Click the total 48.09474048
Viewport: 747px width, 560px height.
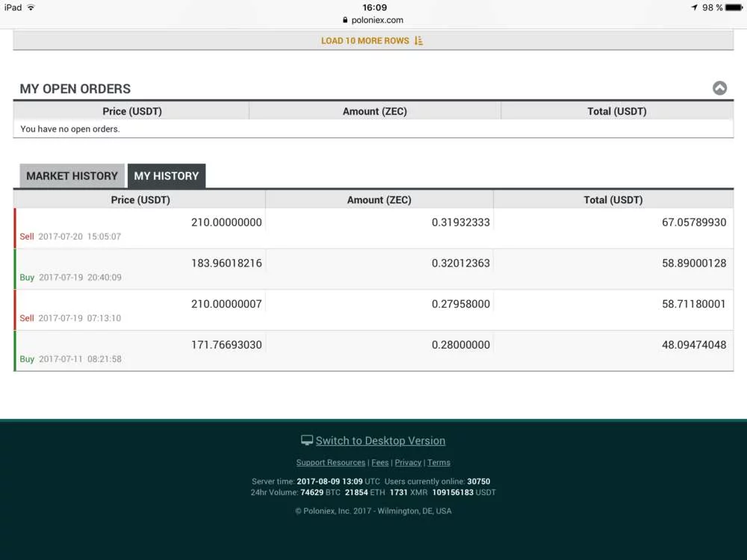(694, 345)
